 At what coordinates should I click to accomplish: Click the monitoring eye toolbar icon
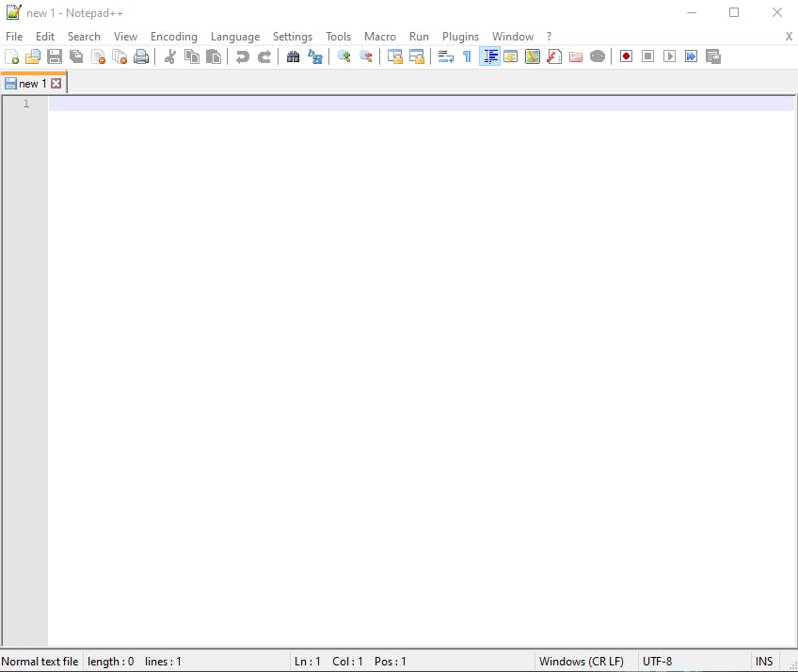tap(598, 56)
